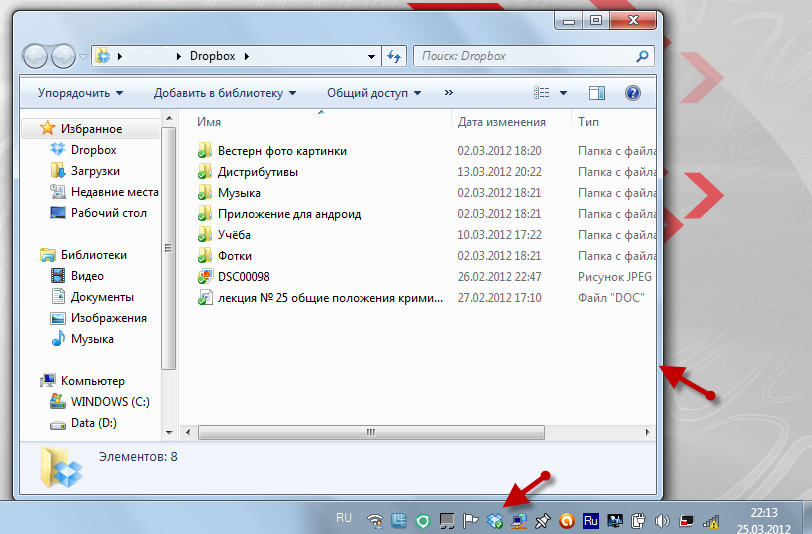Open the Упорядочить menu
The image size is (812, 534).
tap(80, 93)
